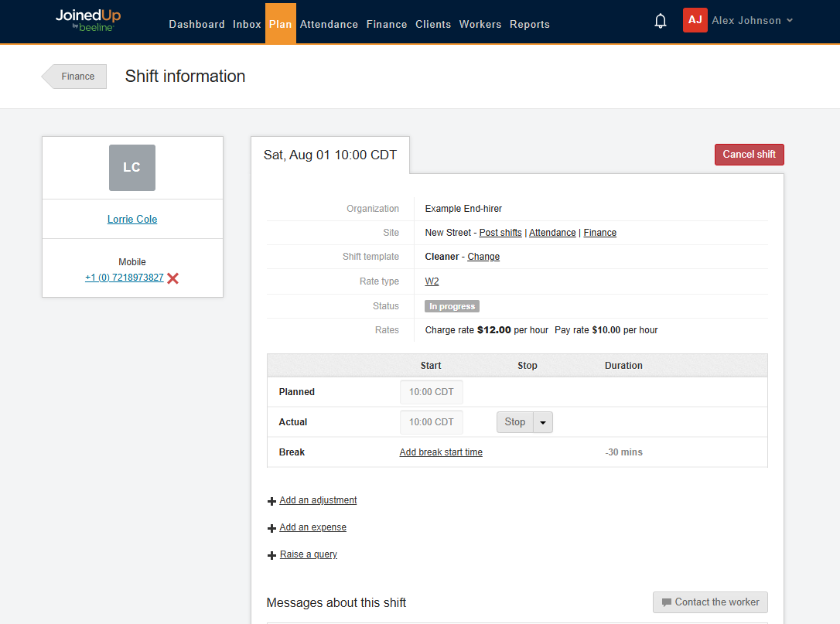840x624 pixels.
Task: Click the Cancel shift button
Action: pos(749,154)
